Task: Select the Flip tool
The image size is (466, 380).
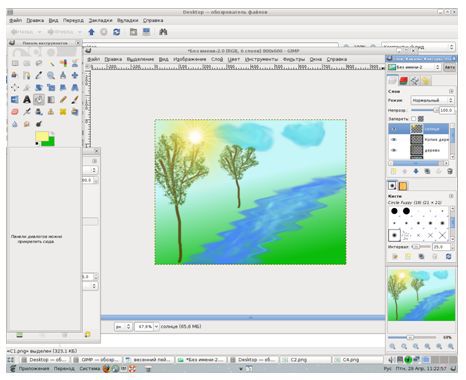Action: pos(15,99)
